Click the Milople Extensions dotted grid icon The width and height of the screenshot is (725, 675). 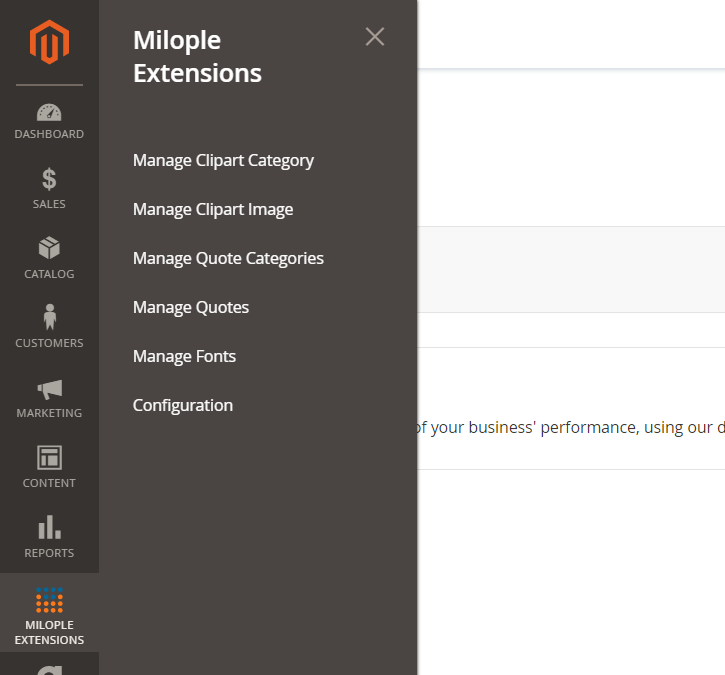[x=49, y=601]
